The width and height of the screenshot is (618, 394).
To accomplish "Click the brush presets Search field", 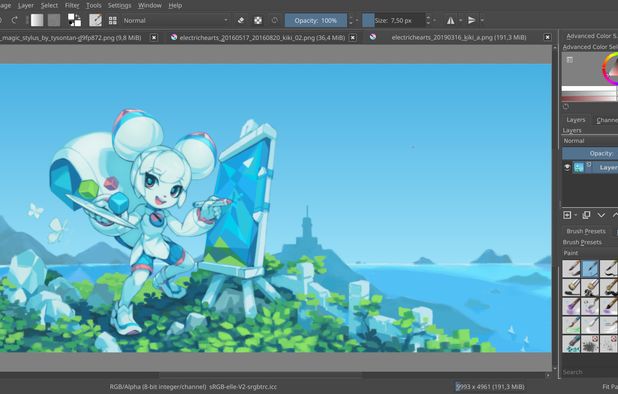I will (x=590, y=372).
